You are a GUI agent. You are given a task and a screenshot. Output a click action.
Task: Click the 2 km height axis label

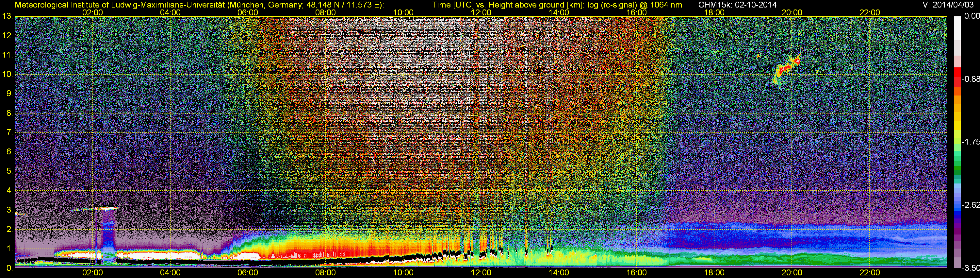click(9, 229)
